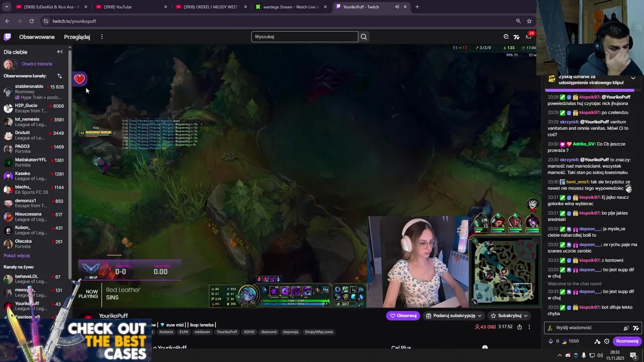Screen dimensions: 644x362
Task: Show hidden system tray icons chevron
Action: pos(559,355)
